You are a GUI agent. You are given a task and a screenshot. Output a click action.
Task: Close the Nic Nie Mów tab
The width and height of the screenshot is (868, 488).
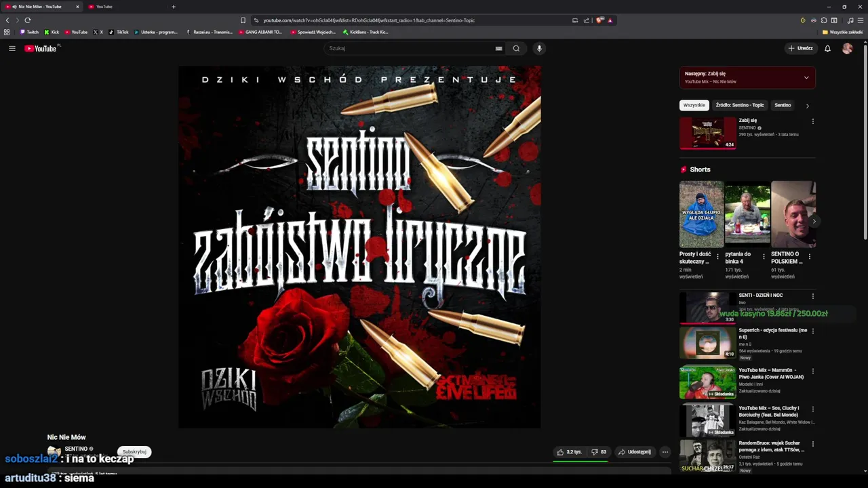77,7
